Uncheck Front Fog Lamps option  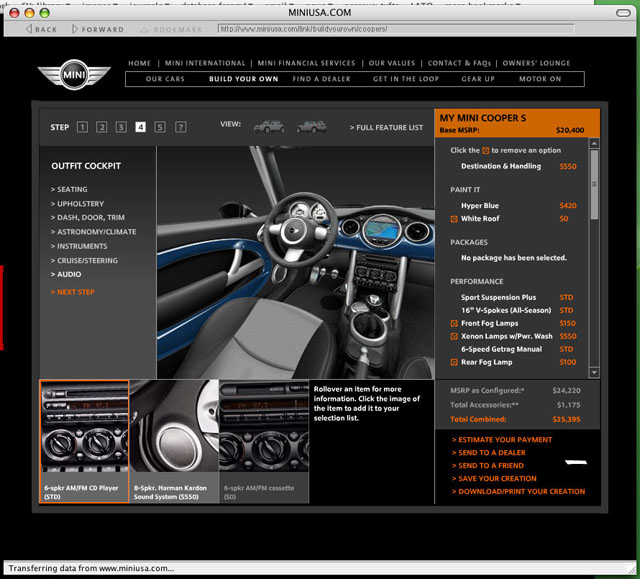click(x=455, y=323)
